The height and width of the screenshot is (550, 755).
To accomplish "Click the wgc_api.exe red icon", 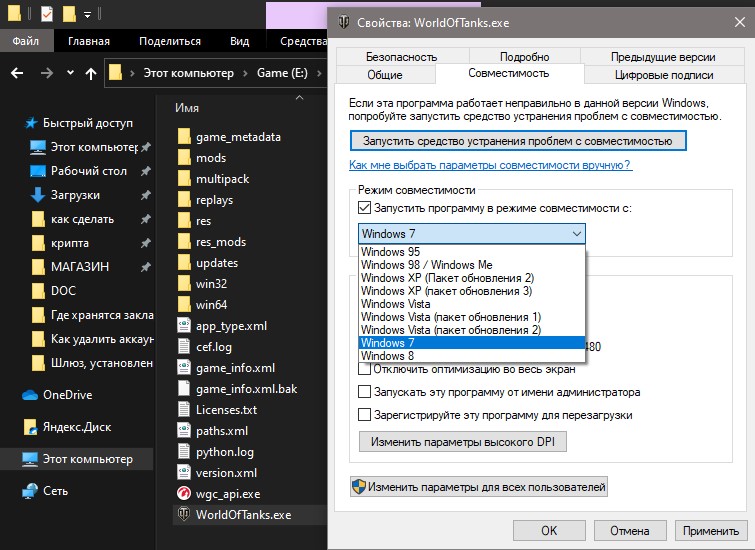I will click(184, 493).
